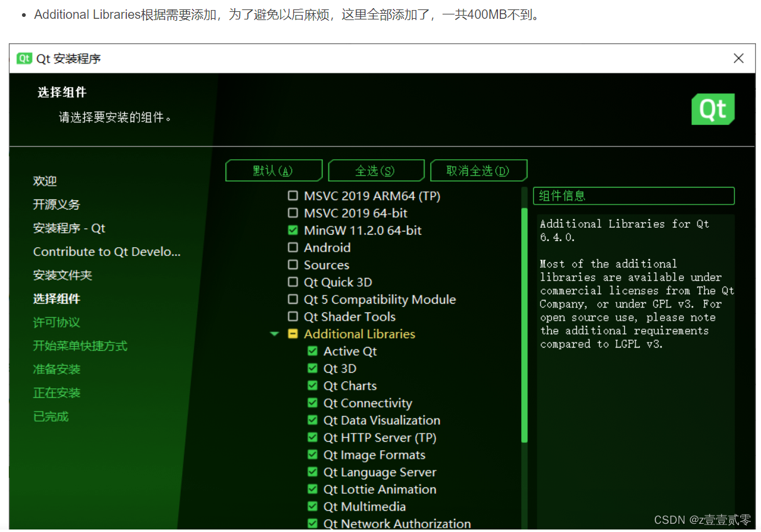The image size is (761, 532).
Task: Go to the 开源义务 step
Action: coord(57,205)
